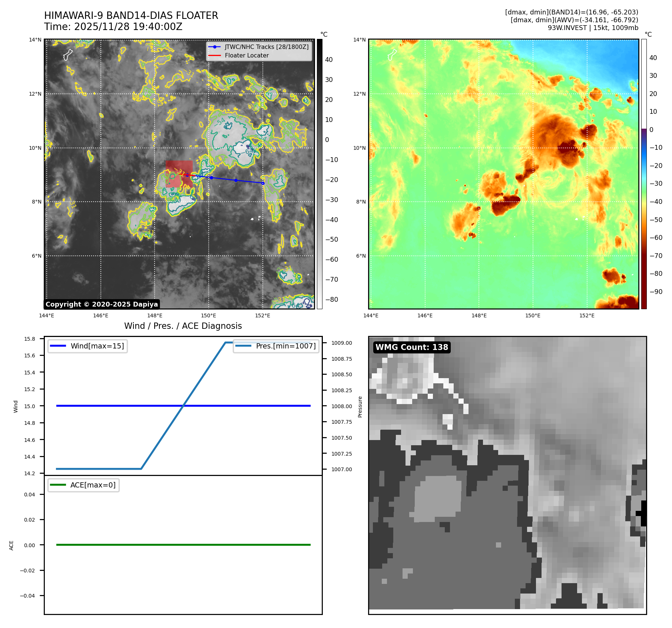Click the easternmost blue track point near 152°E
The image size is (672, 628).
click(263, 183)
